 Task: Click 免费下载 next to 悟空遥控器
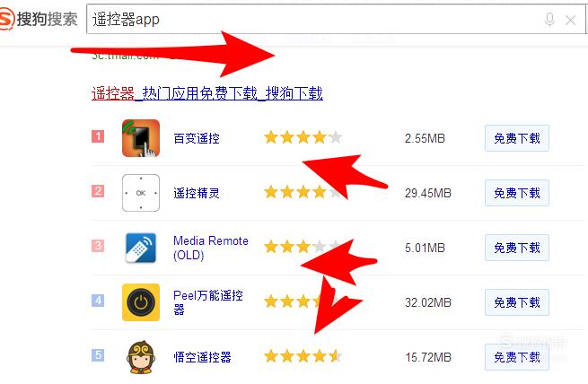click(517, 357)
